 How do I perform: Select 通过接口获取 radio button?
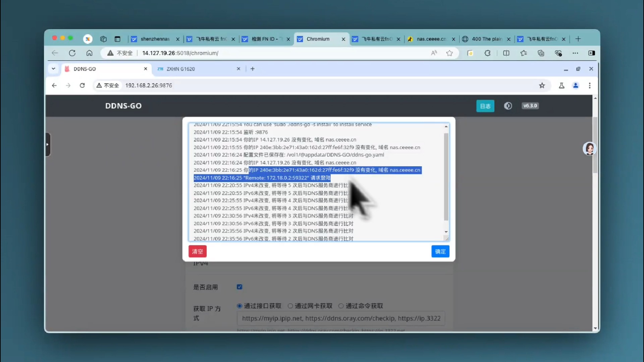[239, 306]
